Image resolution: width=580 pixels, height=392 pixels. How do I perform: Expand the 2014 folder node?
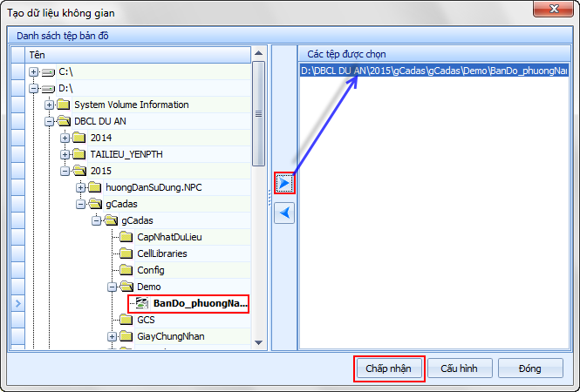coord(65,138)
